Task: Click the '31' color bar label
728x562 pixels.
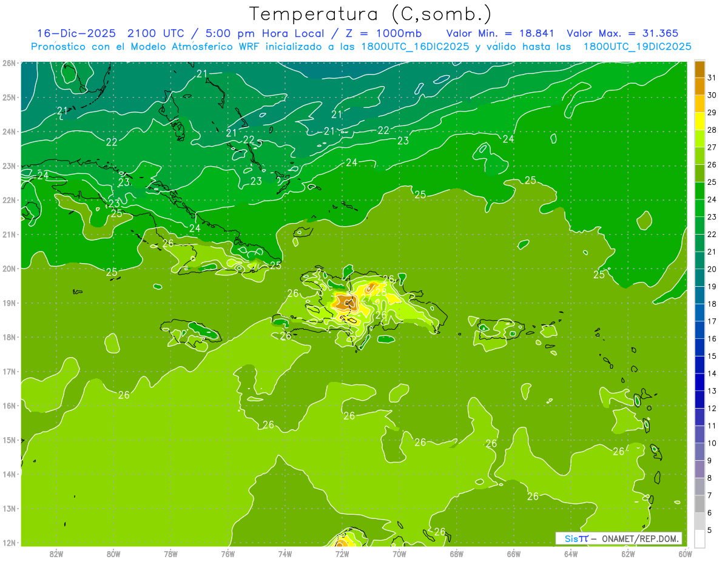Action: click(x=712, y=78)
